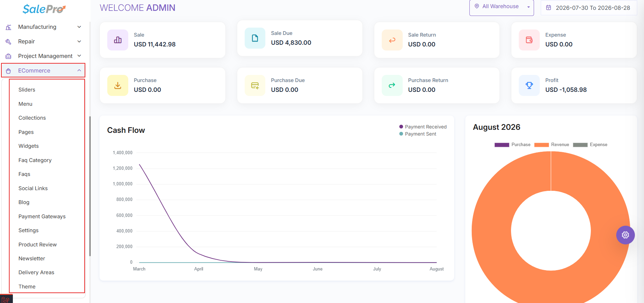Open the Faqs item
This screenshot has width=644, height=303.
tap(24, 174)
